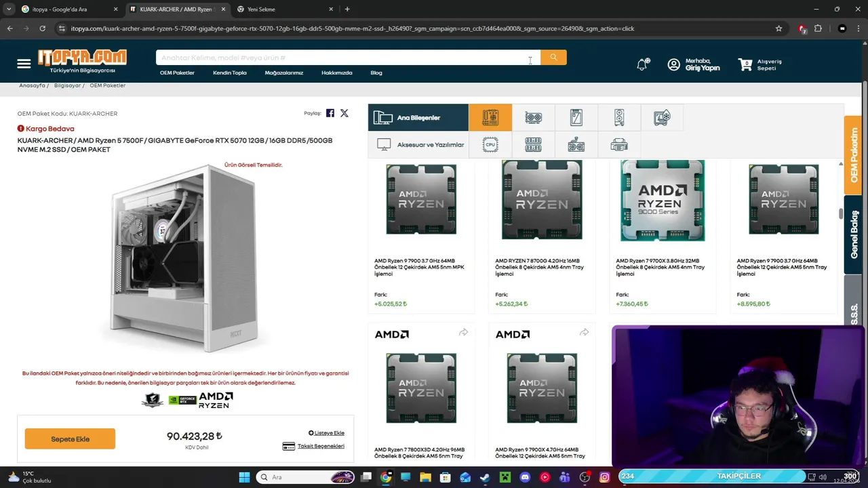Select the graphics card icon in top row
Viewport: 868px width, 488px height.
click(534, 117)
